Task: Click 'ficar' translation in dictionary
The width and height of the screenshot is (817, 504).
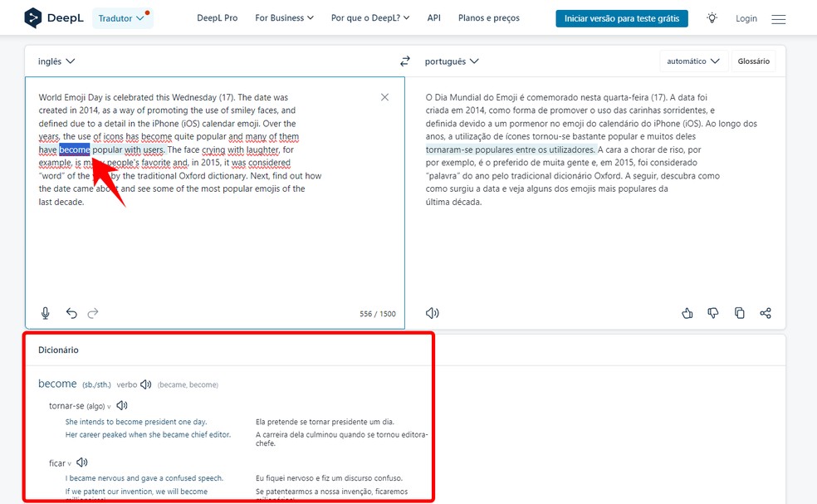Action: 56,462
